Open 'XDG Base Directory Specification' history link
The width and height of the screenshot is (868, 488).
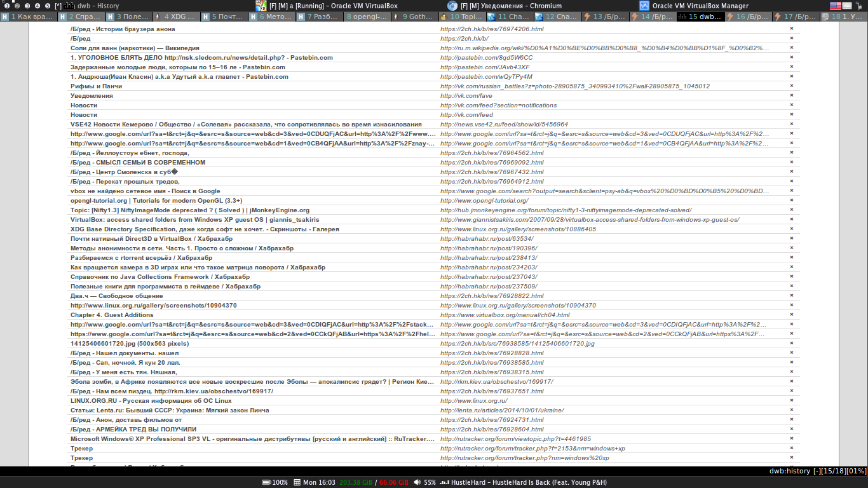point(205,229)
